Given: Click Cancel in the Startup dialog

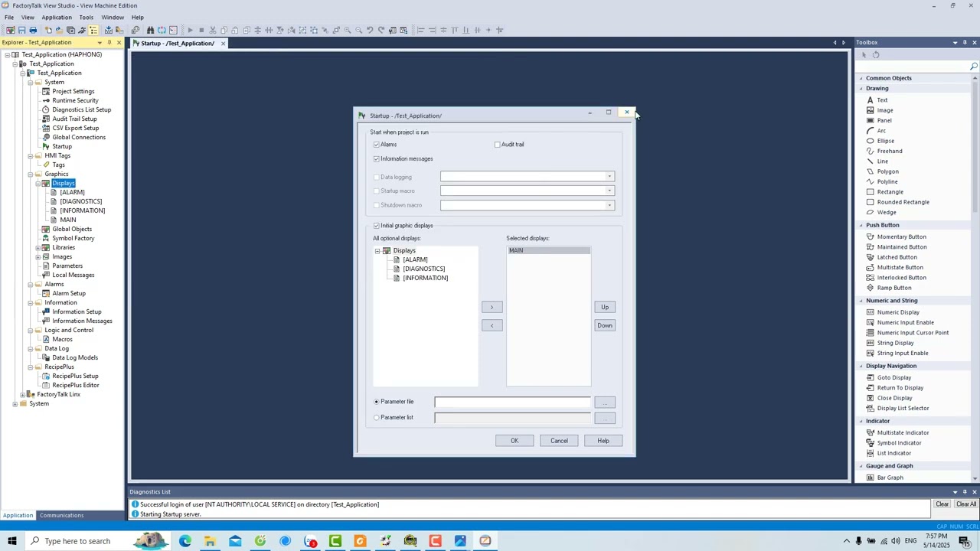Looking at the screenshot, I should pos(559,441).
